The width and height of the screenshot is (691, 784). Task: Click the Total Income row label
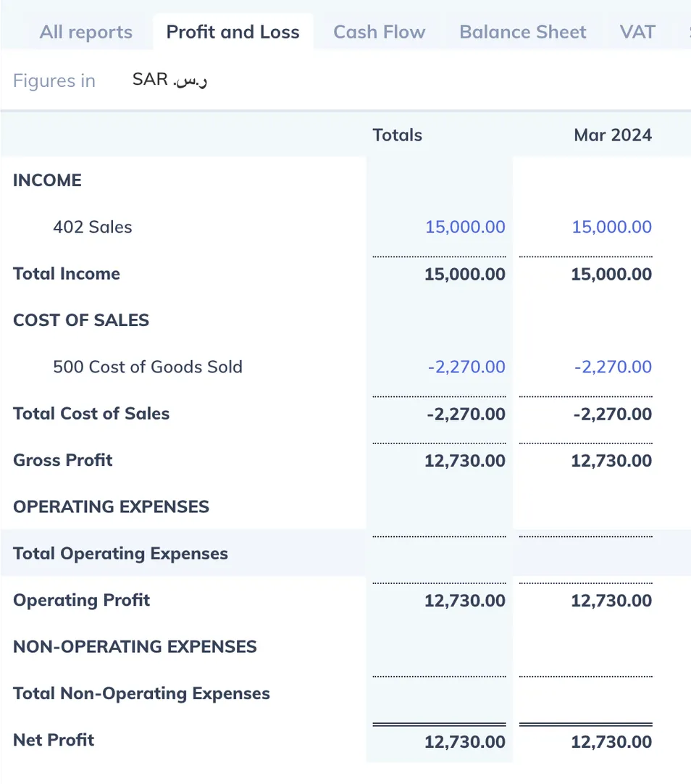click(x=67, y=274)
